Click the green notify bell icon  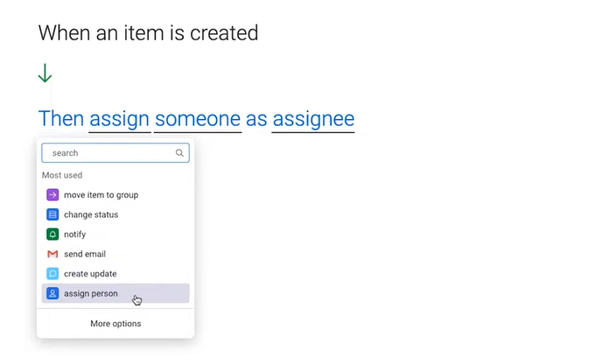[x=52, y=234]
